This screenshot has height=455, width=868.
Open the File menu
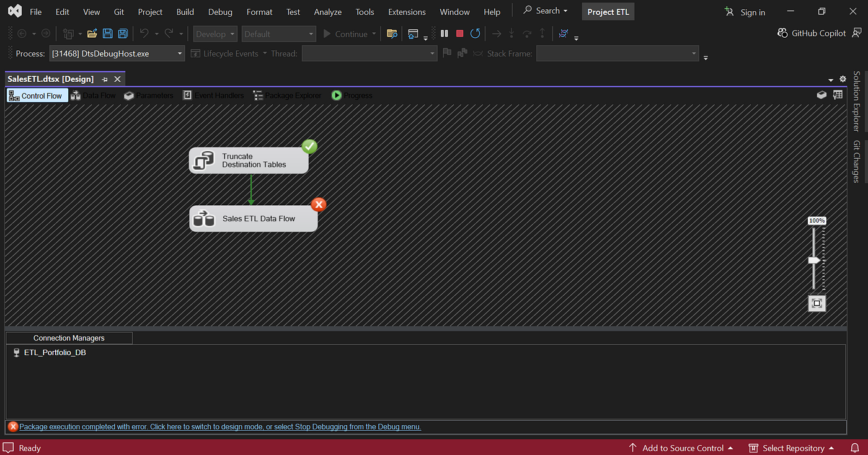pos(36,12)
